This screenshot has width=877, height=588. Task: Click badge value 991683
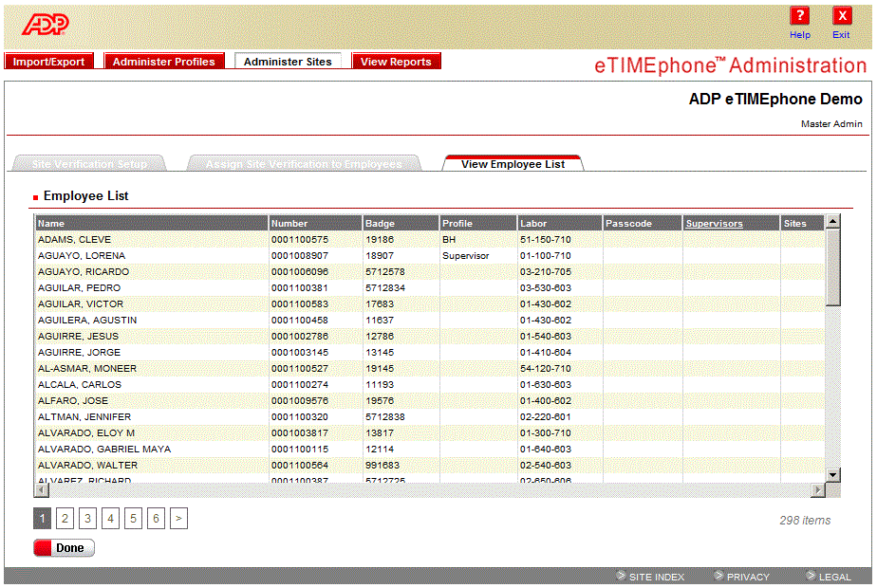pyautogui.click(x=383, y=467)
